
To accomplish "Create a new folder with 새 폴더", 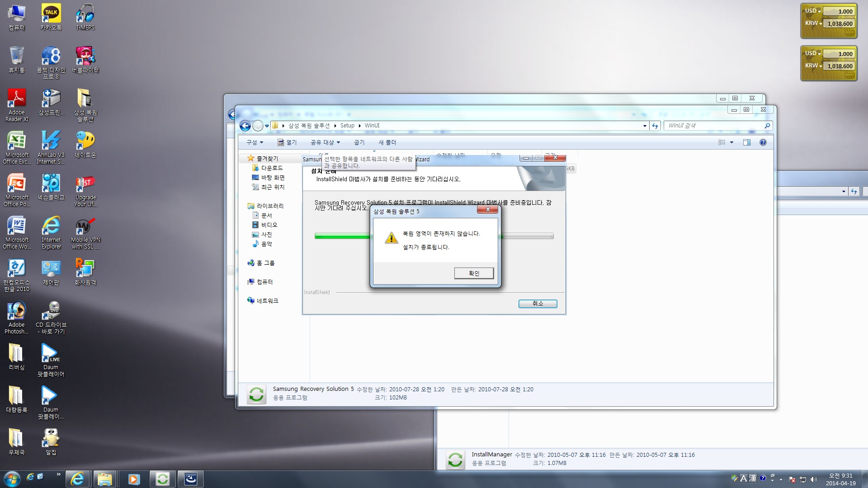I will [387, 142].
